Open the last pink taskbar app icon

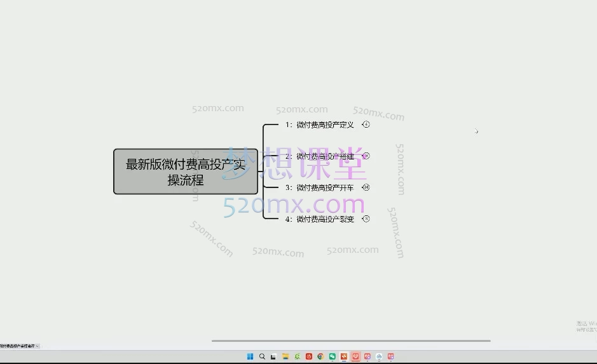pyautogui.click(x=390, y=356)
